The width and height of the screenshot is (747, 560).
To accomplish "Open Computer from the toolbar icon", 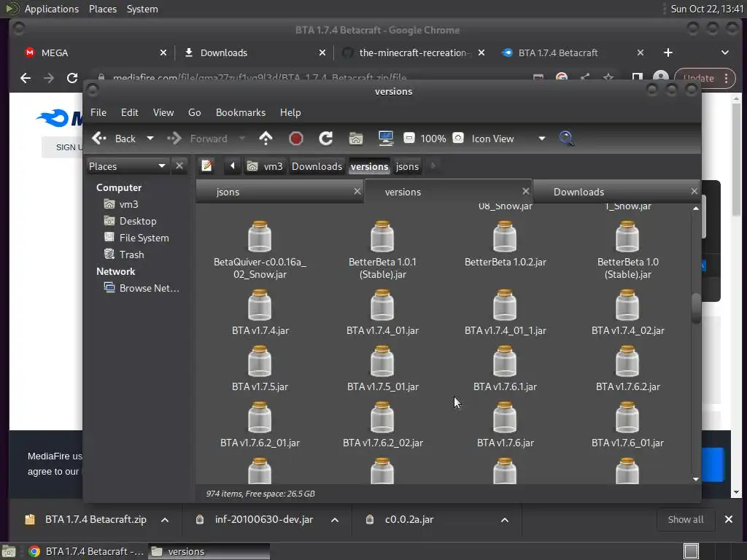I will tap(385, 139).
